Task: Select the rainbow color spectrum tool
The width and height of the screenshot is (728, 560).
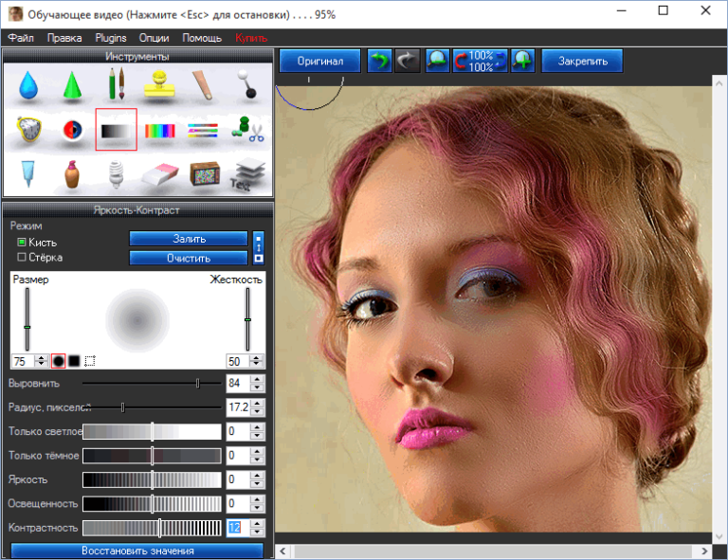Action: point(161,130)
